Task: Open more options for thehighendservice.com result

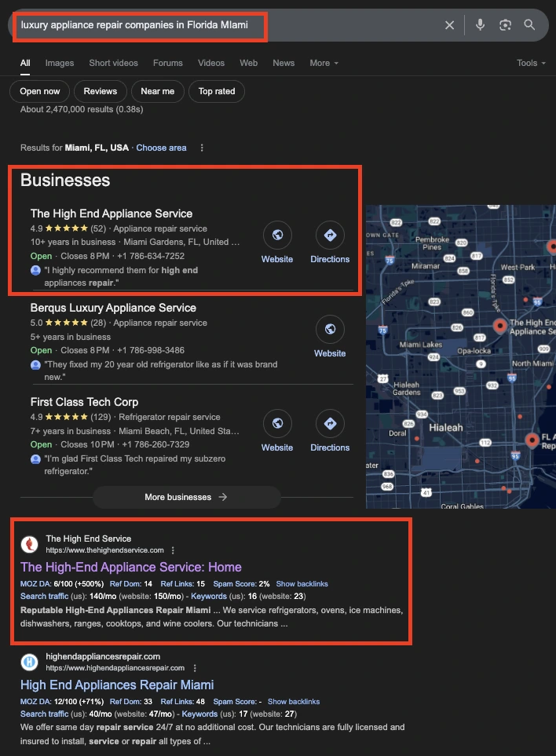Action: point(173,550)
